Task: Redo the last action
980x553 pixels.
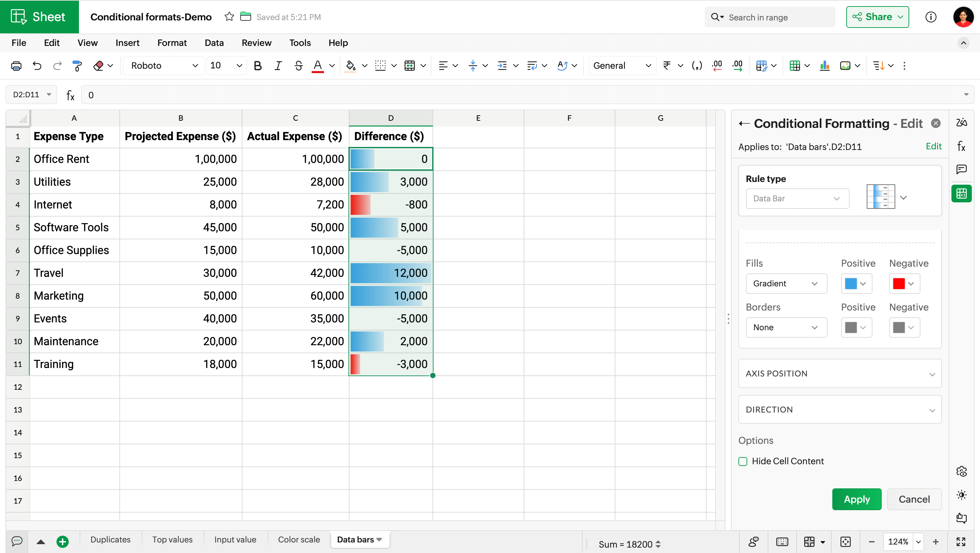Action: [58, 66]
